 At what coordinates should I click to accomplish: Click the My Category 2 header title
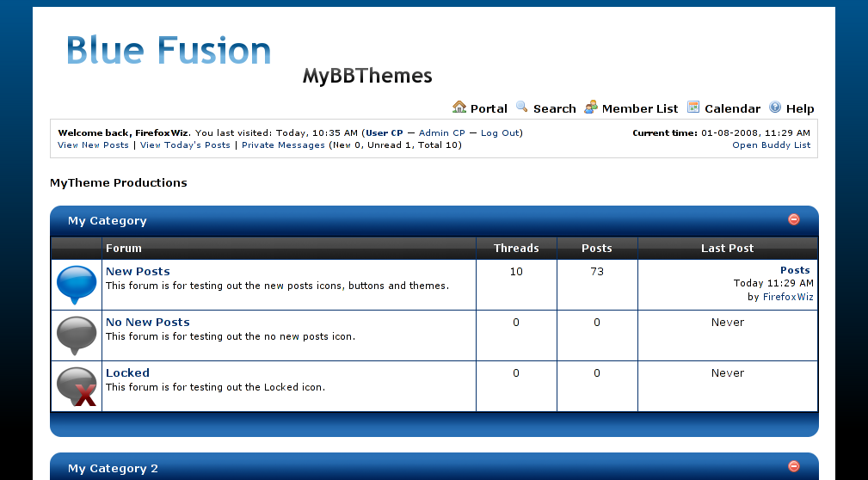coord(113,468)
